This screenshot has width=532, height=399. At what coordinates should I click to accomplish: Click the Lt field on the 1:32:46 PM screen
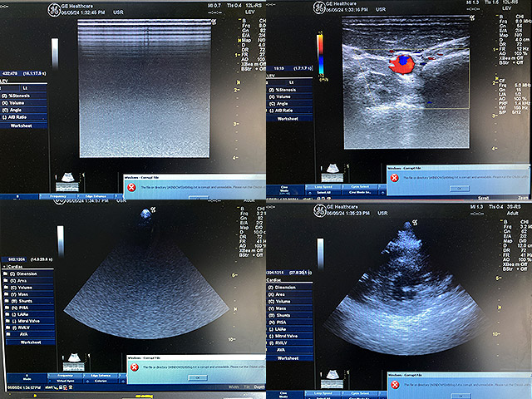pyautogui.click(x=33, y=88)
